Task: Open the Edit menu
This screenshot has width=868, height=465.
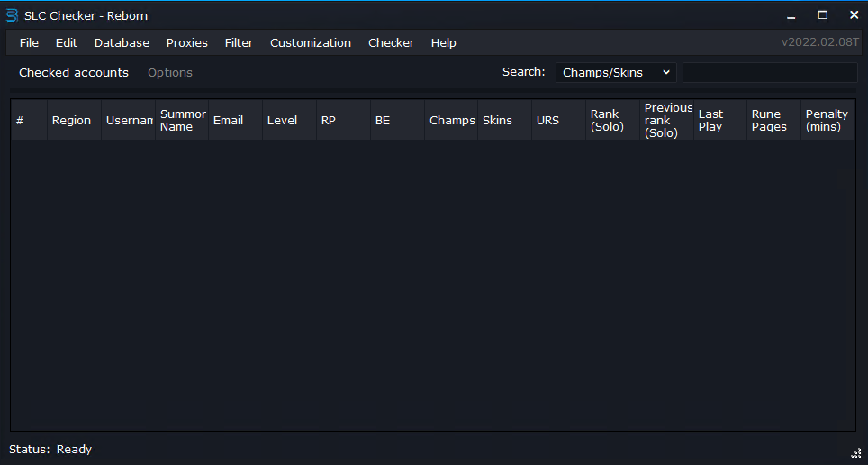Action: click(x=67, y=42)
